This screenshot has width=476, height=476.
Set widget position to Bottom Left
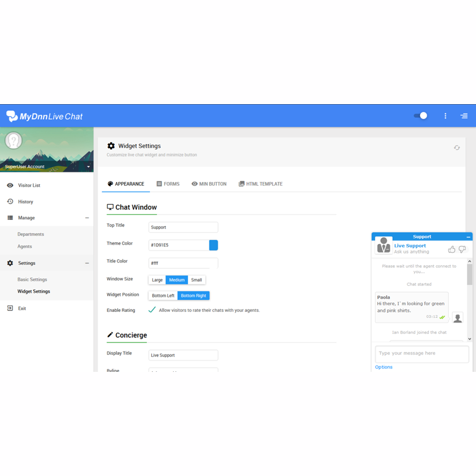pyautogui.click(x=163, y=295)
